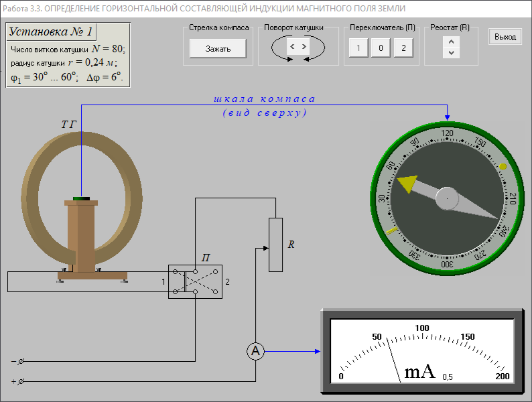Click the yellow marker dot on the compass rim

pos(503,166)
